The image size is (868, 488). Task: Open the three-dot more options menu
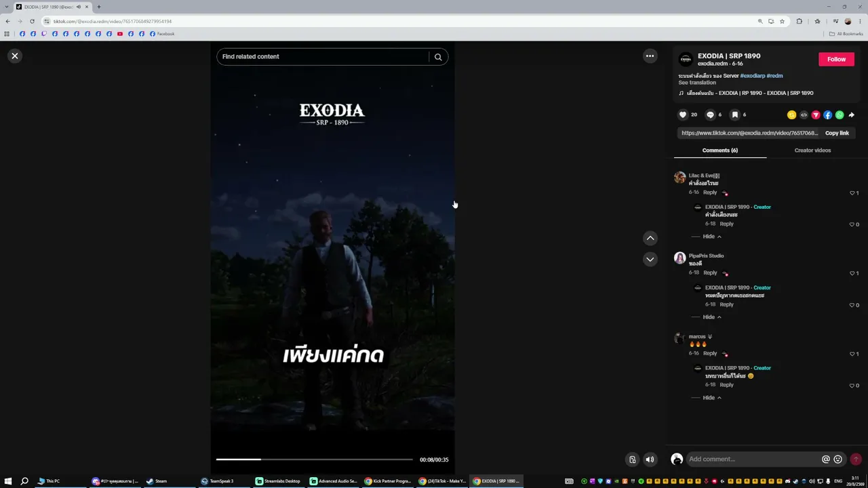[650, 56]
